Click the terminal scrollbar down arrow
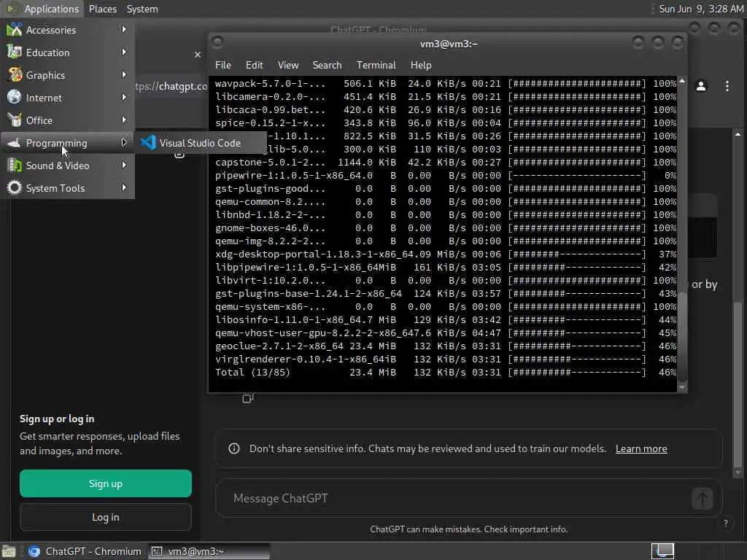Viewport: 747px width, 560px height. tap(682, 387)
